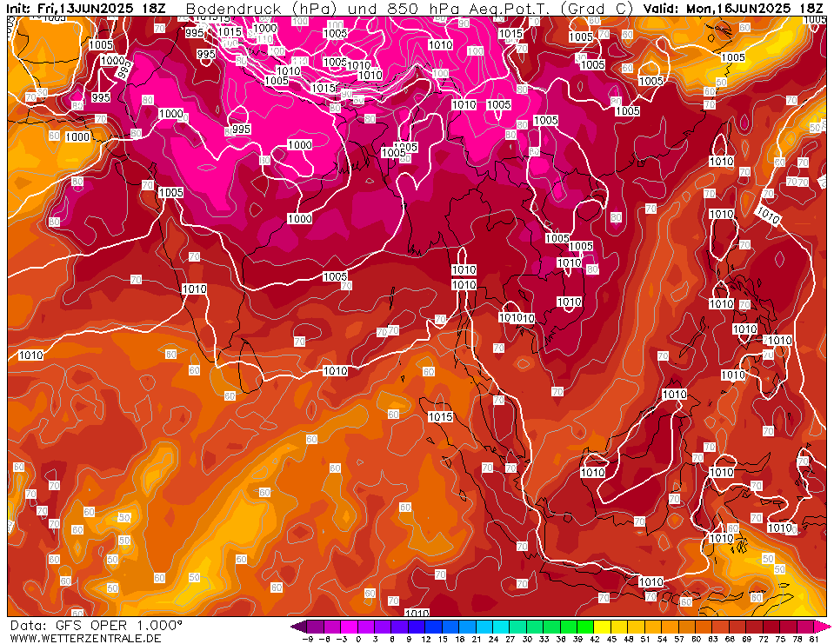Image resolution: width=834 pixels, height=644 pixels.
Task: Click the '(Grad C)' unit text
Action: 598,9
